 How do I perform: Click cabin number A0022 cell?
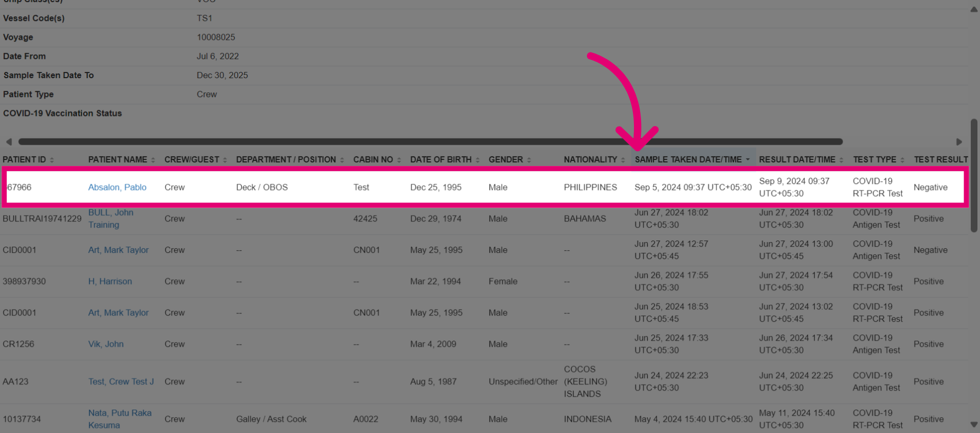pyautogui.click(x=365, y=419)
